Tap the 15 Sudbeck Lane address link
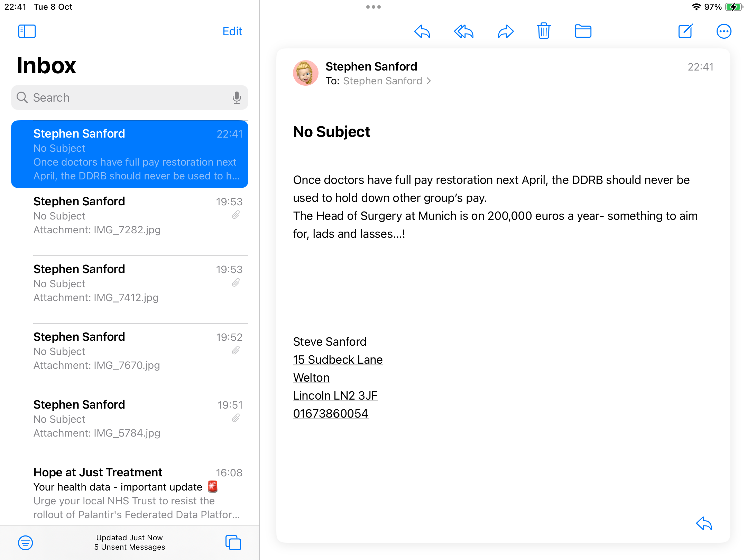The height and width of the screenshot is (560, 747). pos(338,360)
